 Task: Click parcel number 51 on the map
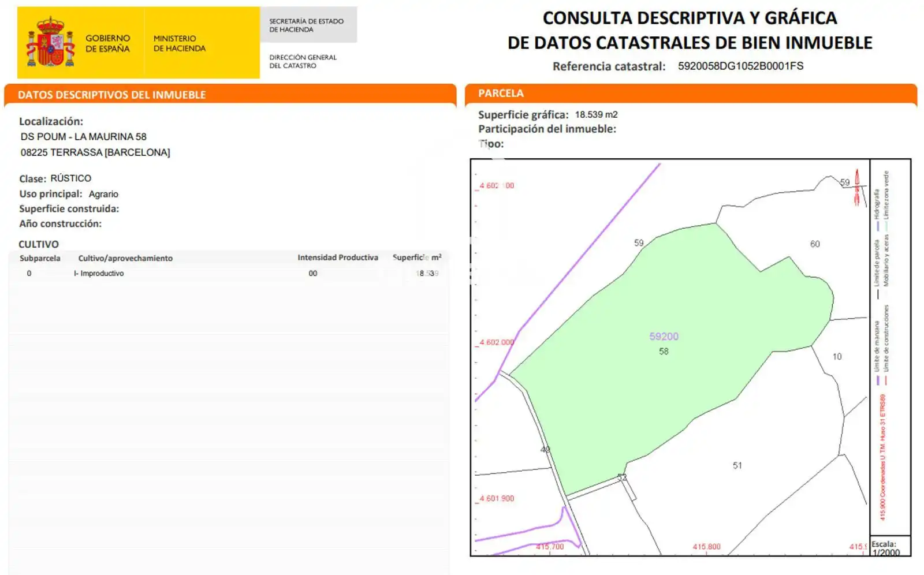(737, 465)
